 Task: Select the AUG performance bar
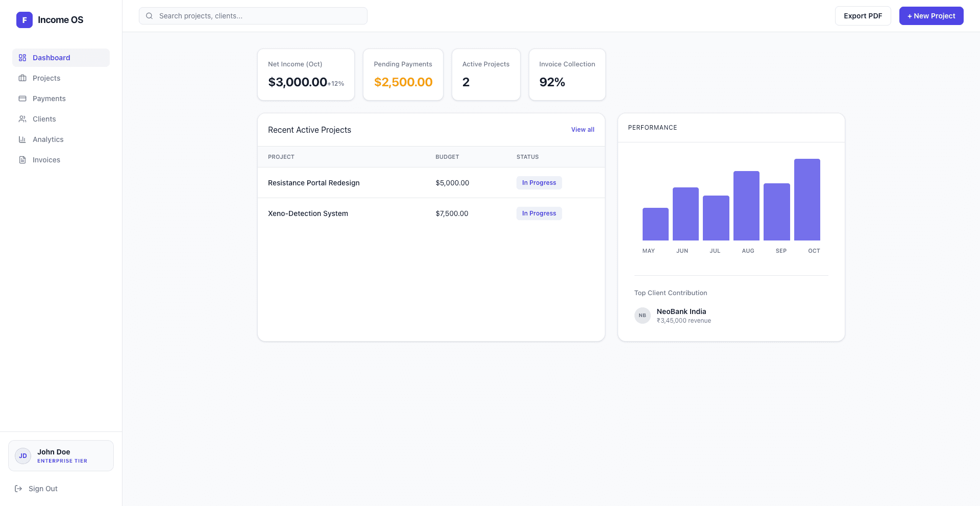pos(746,206)
